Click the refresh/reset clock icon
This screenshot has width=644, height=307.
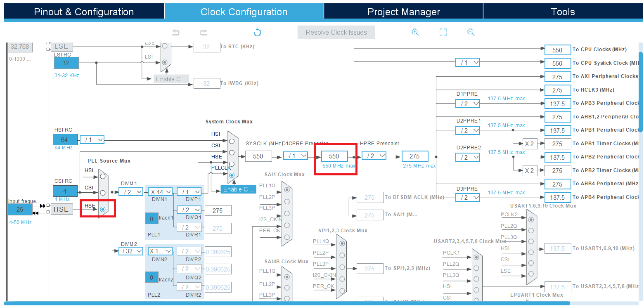[x=258, y=33]
